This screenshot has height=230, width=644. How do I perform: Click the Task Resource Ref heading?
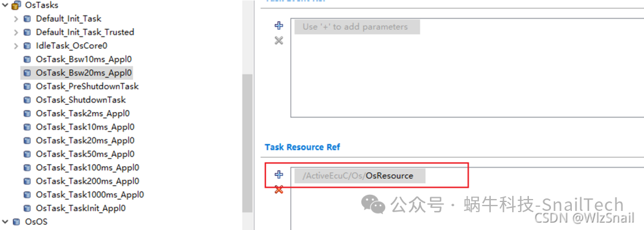302,147
